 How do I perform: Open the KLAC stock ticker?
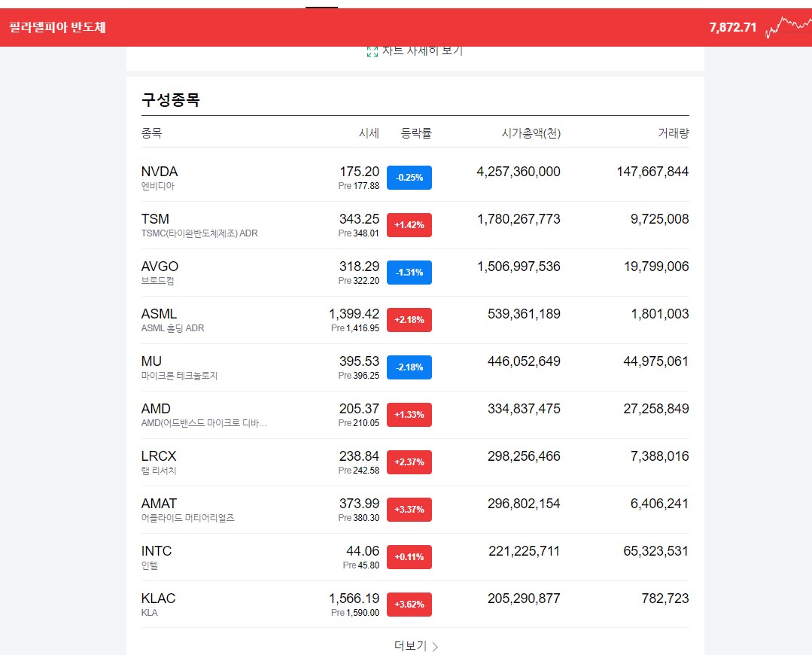click(158, 598)
